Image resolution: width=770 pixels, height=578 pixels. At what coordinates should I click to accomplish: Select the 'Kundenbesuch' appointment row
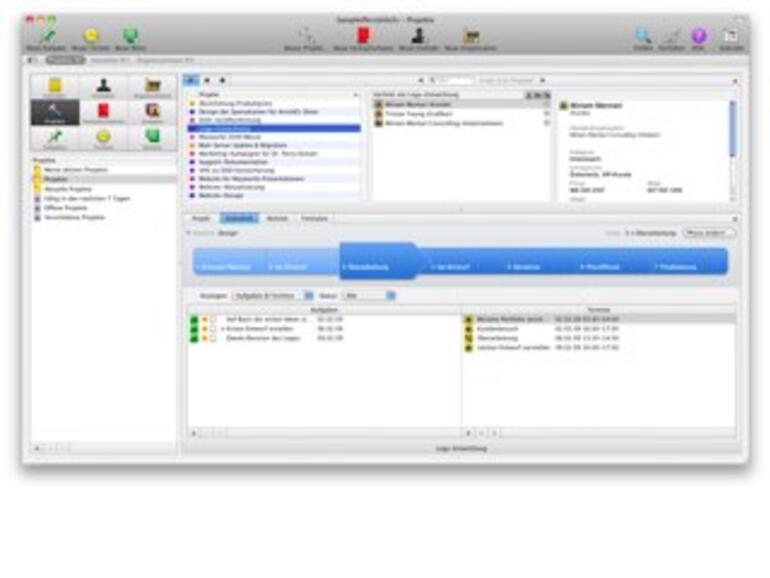(599, 329)
